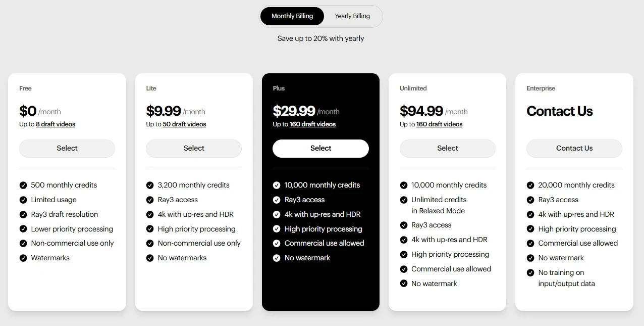Click checkmark beside 20,000 monthly credits

coord(530,185)
